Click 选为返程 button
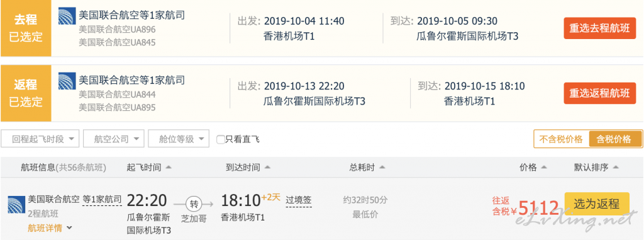Screen dimensions: 644x240 click(597, 203)
